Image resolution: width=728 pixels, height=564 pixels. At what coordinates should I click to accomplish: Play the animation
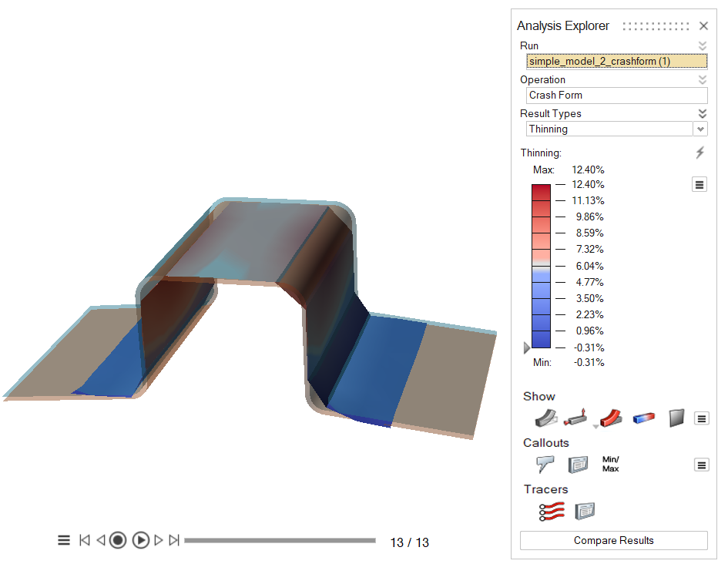140,541
